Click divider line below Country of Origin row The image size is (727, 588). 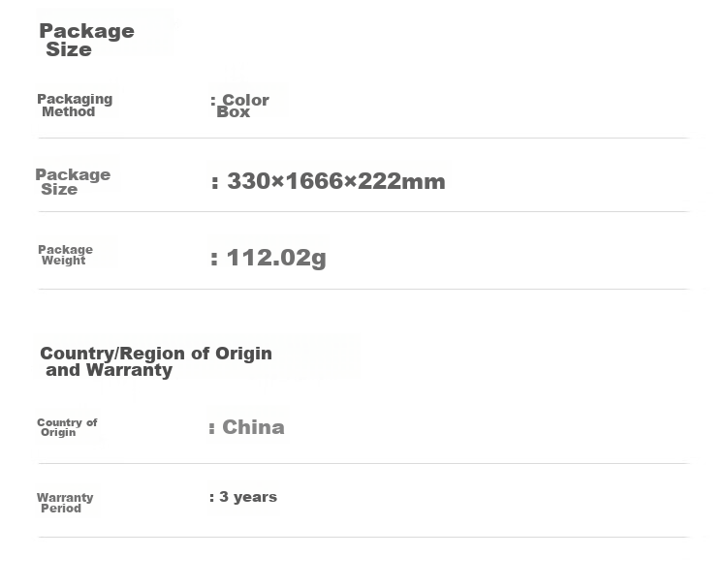click(363, 463)
